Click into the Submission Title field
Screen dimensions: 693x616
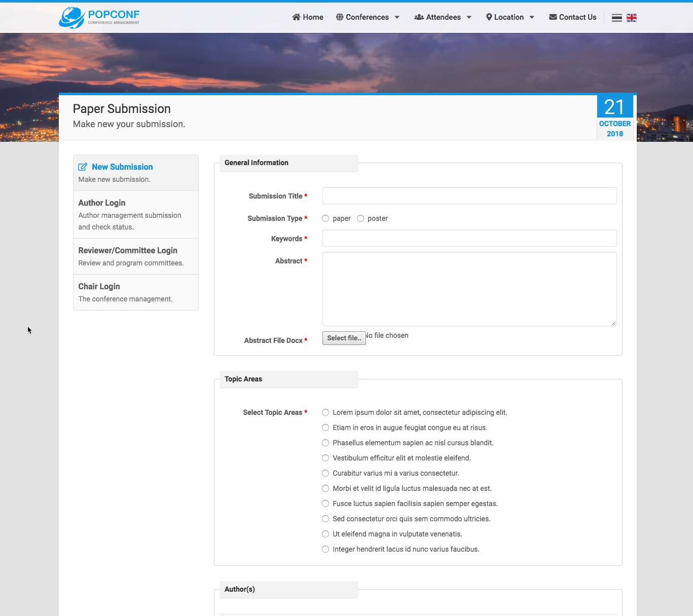coord(469,196)
